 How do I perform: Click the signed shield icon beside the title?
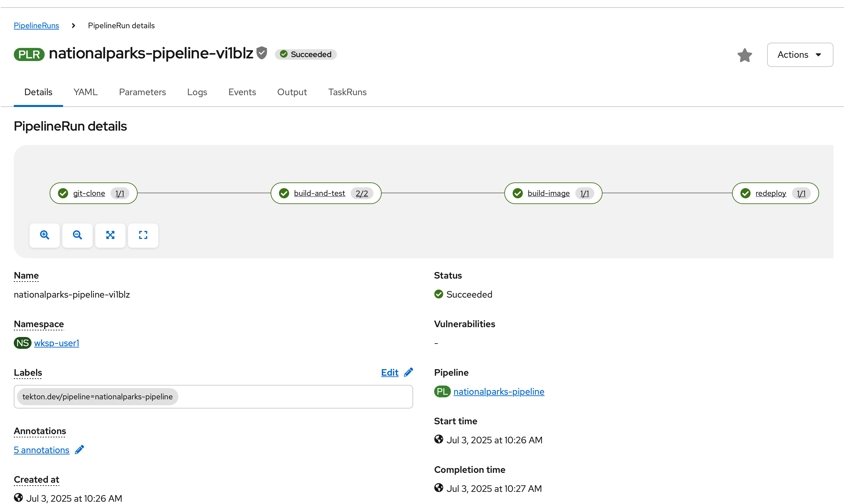[x=261, y=53]
